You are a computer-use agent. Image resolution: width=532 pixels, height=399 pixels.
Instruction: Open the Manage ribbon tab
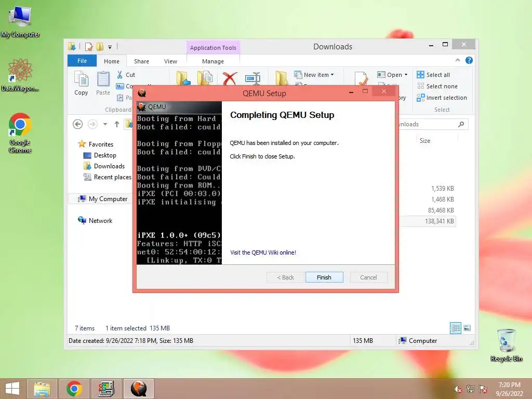coord(213,61)
